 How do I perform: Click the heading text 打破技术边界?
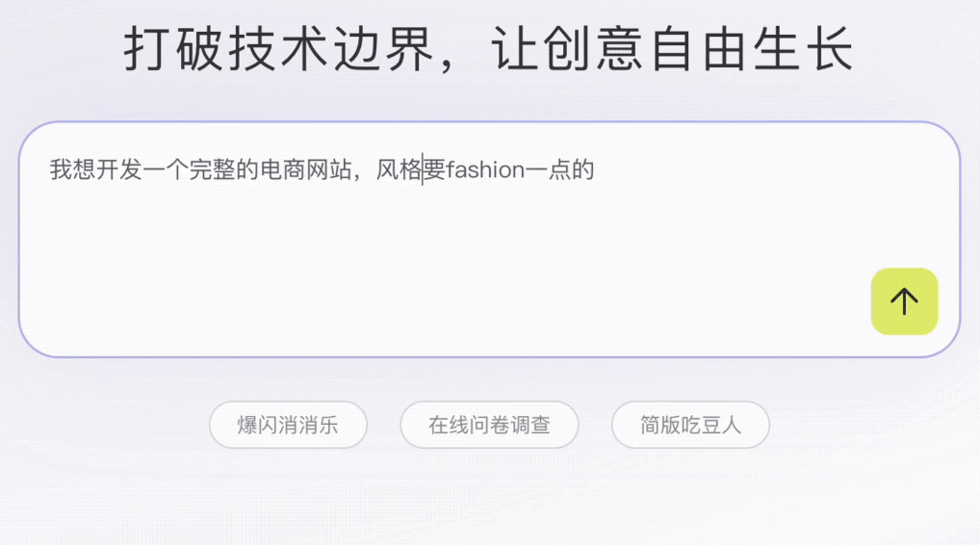pos(279,49)
